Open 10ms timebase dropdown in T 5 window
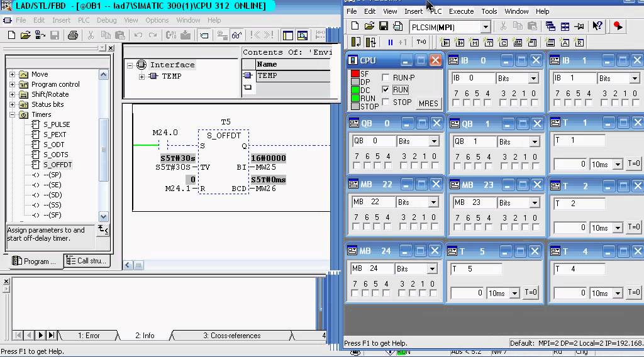Screen dimensions: 644x357 514,294
